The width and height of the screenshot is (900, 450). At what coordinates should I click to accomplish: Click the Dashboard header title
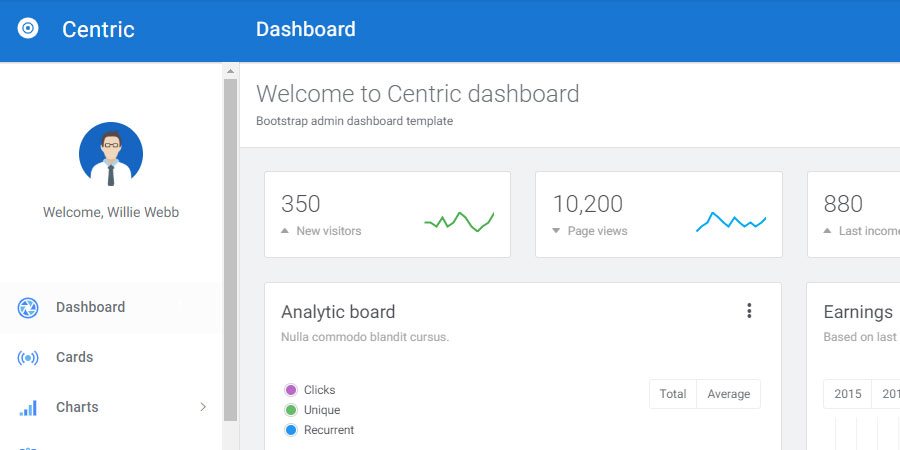click(305, 29)
